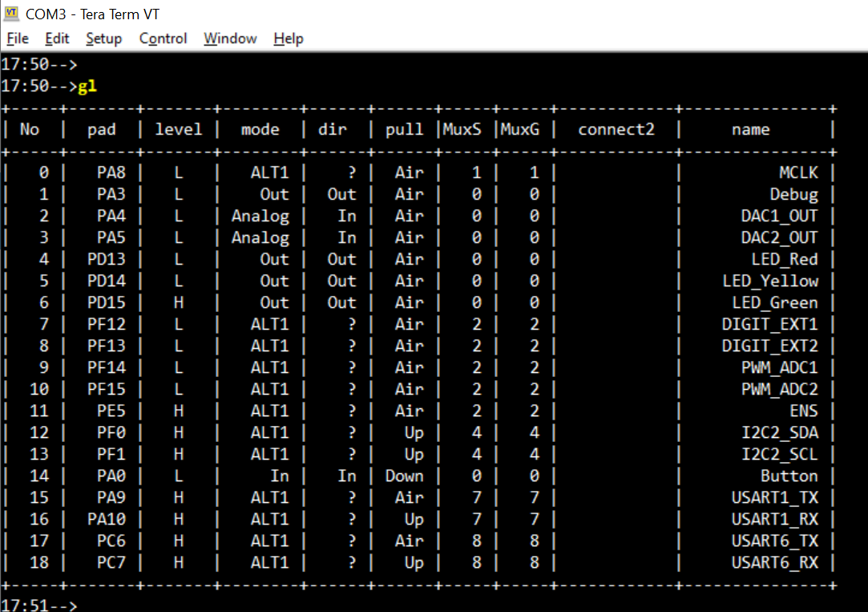Screen dimensions: 868x612
Task: Click the name 'USART1_RX'
Action: tap(775, 519)
